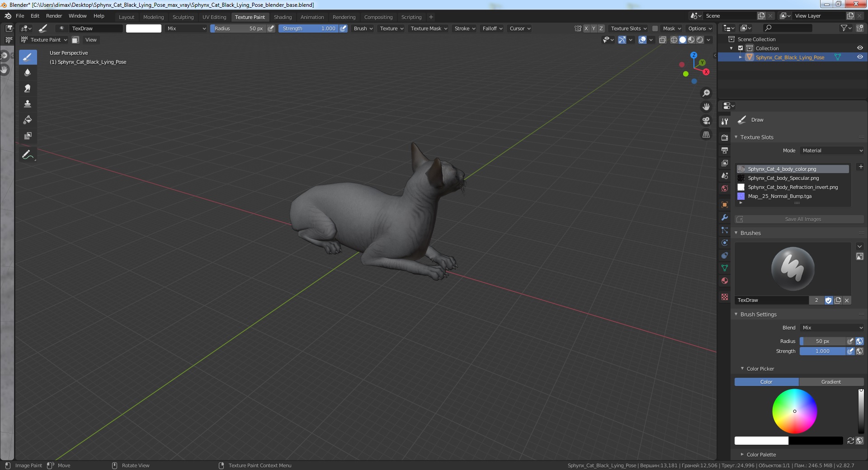Add a new texture slot
868x470 pixels.
pos(861,167)
